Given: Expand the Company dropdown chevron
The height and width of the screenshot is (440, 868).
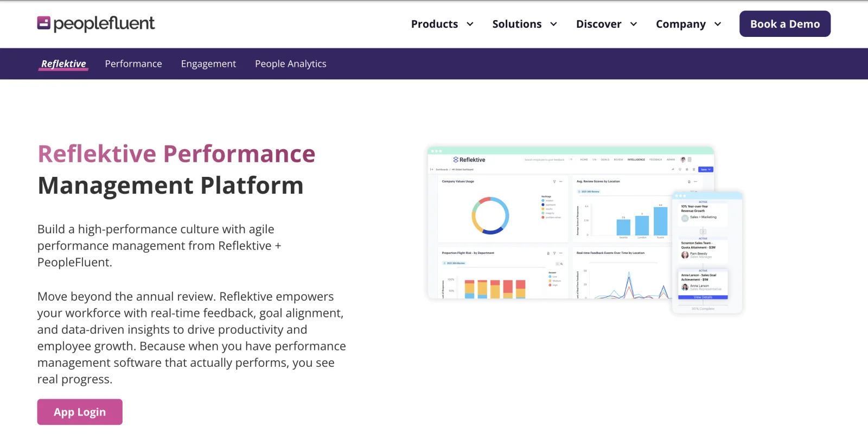Looking at the screenshot, I should click(718, 24).
